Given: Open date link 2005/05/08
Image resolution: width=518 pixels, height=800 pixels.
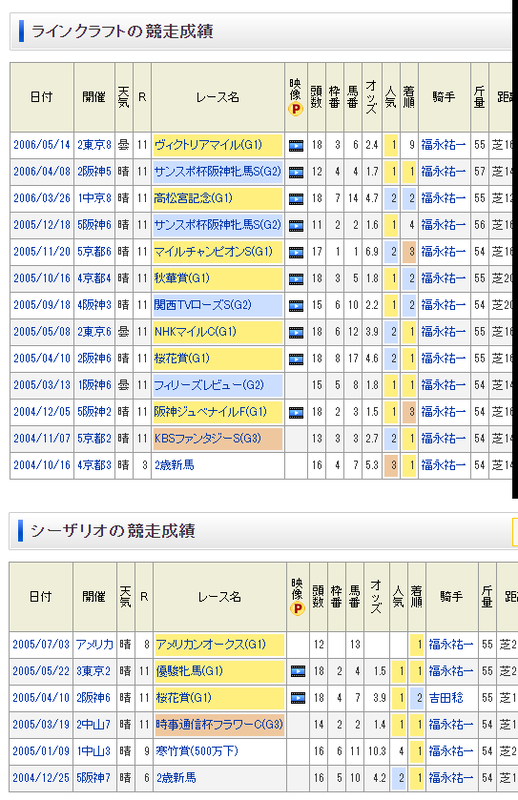Looking at the screenshot, I should [42, 332].
